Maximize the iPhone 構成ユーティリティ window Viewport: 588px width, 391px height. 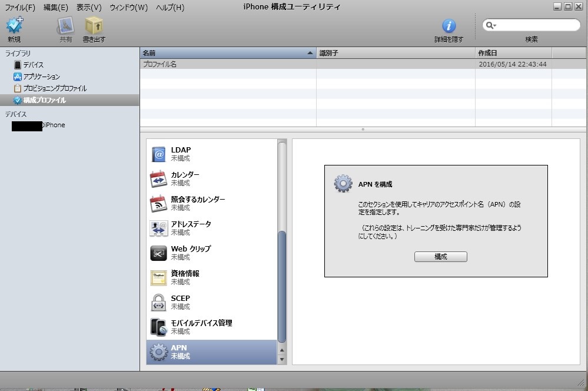(568, 6)
